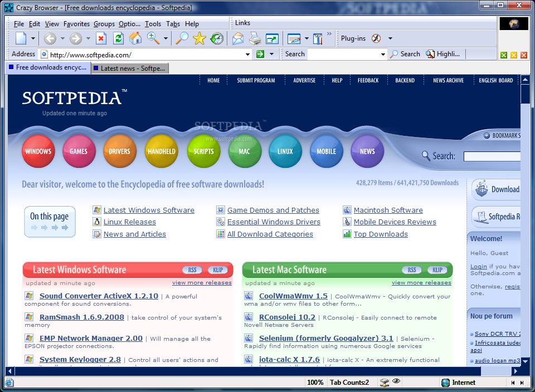
Task: Click the network icon in status bar
Action: 385,383
